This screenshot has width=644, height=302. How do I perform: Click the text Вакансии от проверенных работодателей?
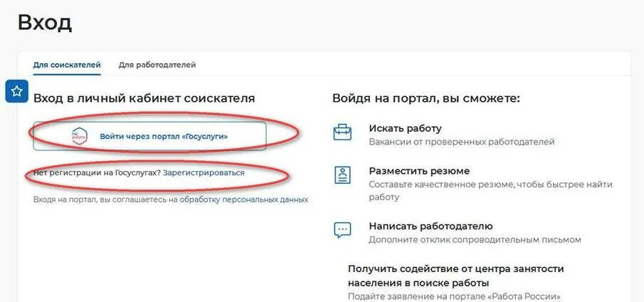tap(462, 142)
